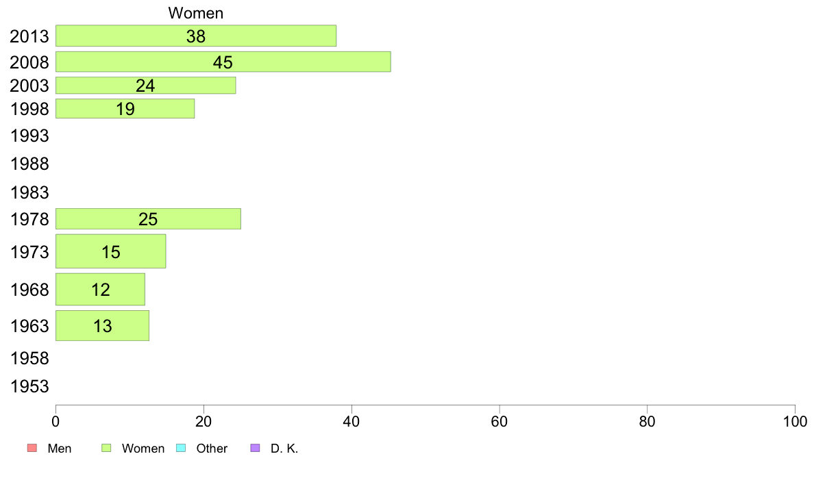Viewport: 814px width, 504px height.
Task: Select the 1978 bar showing 25
Action: (x=148, y=219)
